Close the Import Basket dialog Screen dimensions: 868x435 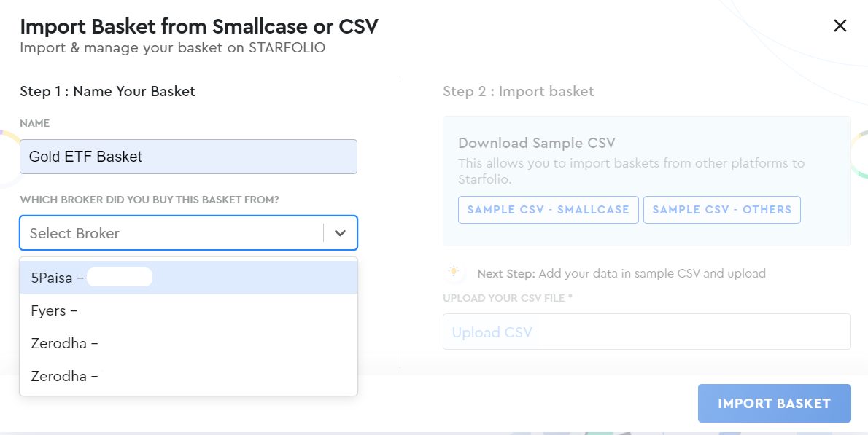point(840,26)
